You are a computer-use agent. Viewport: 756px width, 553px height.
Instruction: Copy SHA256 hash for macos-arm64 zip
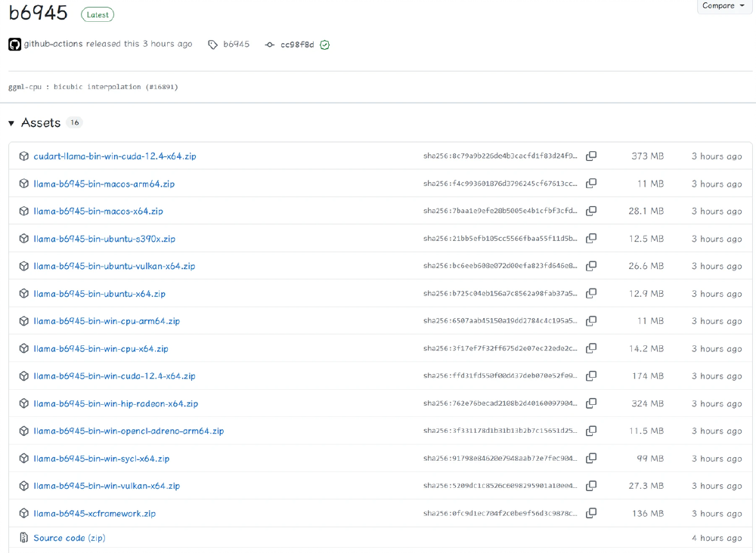tap(591, 184)
